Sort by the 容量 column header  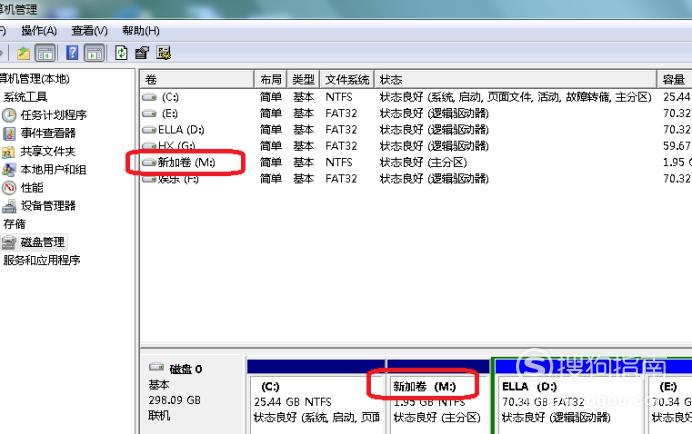674,79
